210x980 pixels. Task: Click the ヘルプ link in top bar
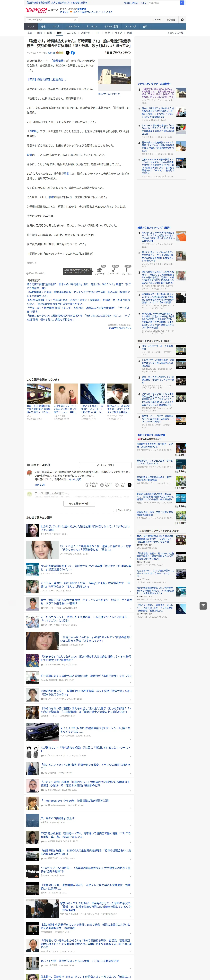click(143, 3)
